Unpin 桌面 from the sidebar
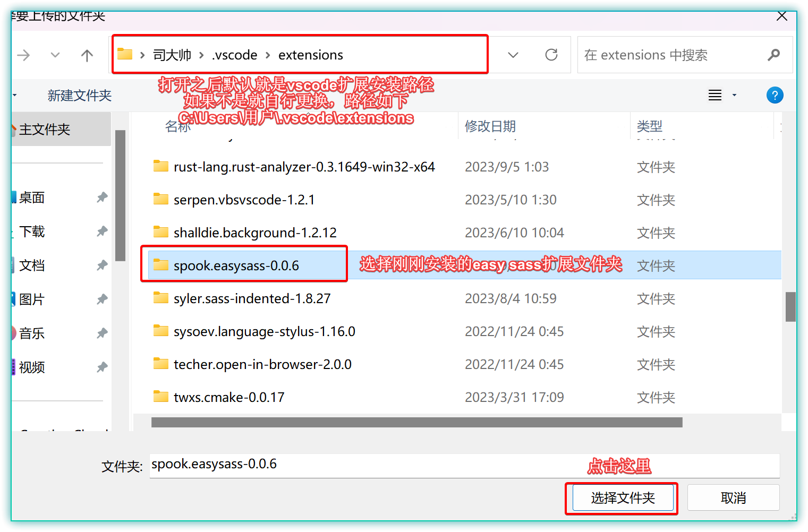Viewport: 808px width, 532px height. pyautogui.click(x=102, y=198)
